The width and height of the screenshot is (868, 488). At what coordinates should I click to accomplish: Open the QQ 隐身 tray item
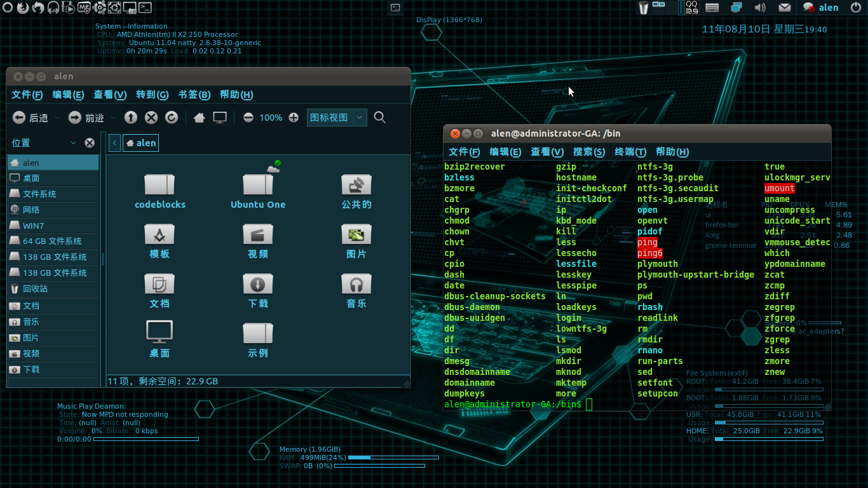click(x=691, y=8)
